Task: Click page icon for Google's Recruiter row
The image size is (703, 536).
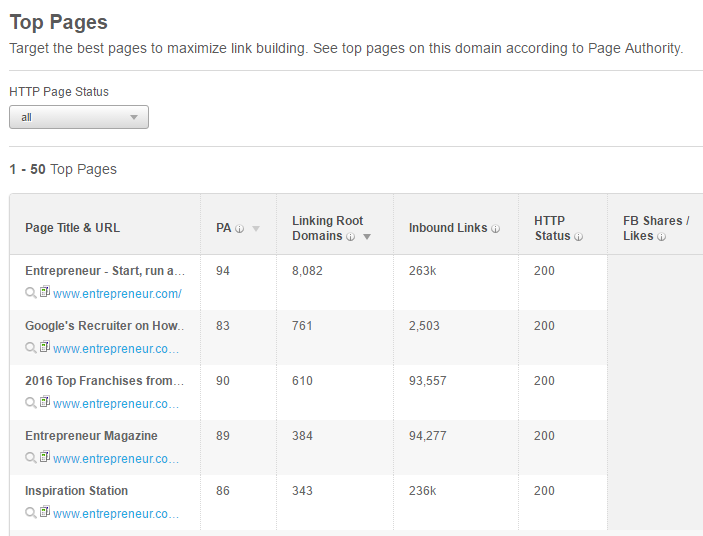Action: click(x=44, y=346)
